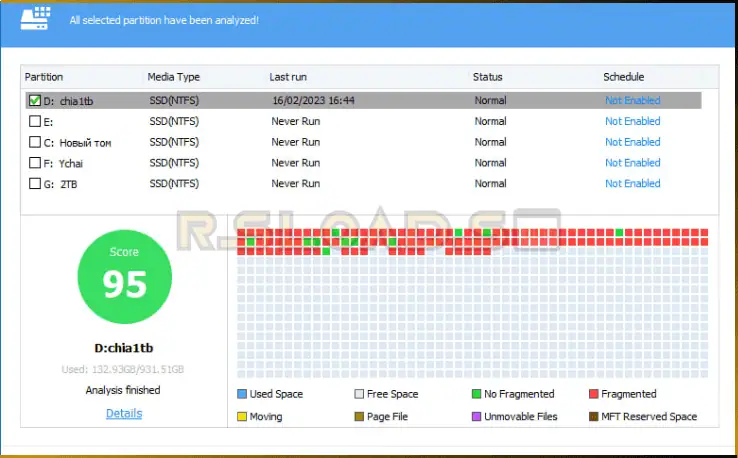Sort by the Media Type column header
Image resolution: width=738 pixels, height=458 pixels.
(174, 77)
